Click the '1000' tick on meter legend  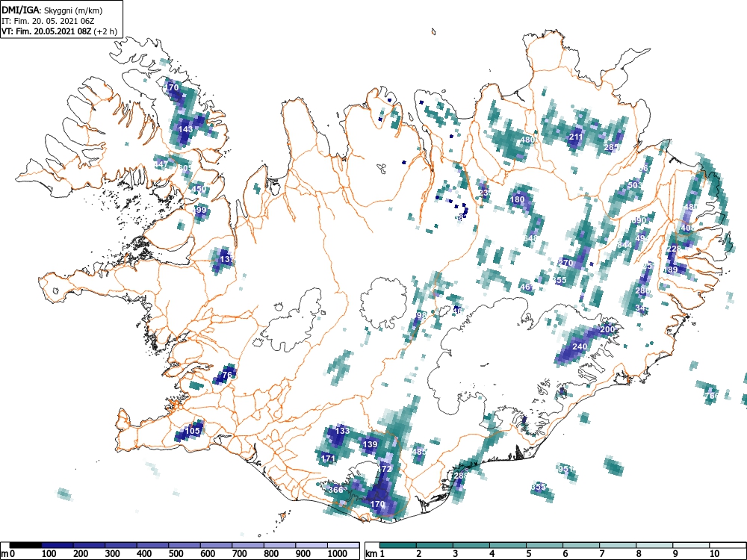(336, 553)
